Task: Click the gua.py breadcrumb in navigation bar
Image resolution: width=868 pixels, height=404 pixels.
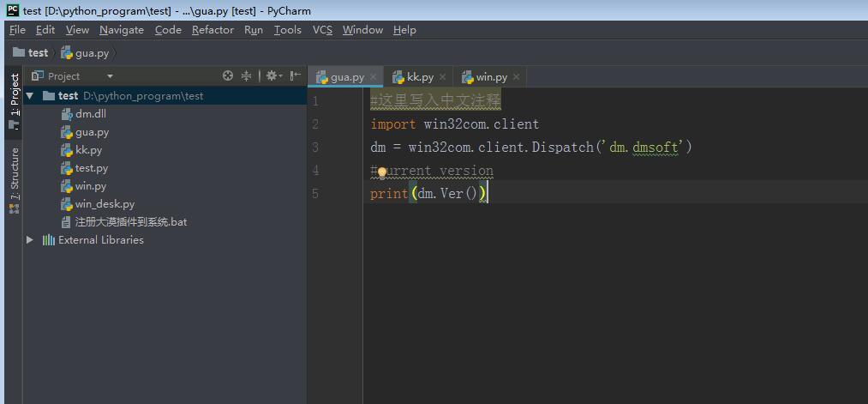Action: [92, 53]
